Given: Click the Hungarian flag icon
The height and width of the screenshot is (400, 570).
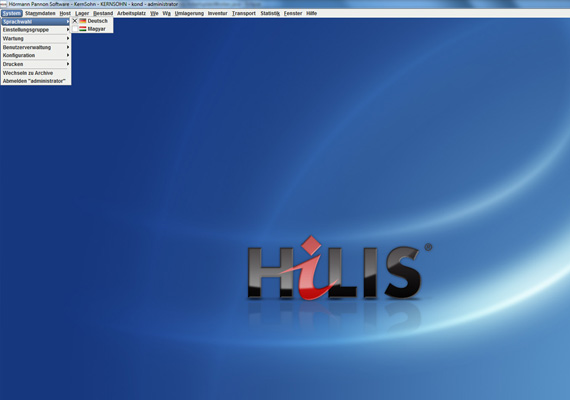Looking at the screenshot, I should click(83, 29).
